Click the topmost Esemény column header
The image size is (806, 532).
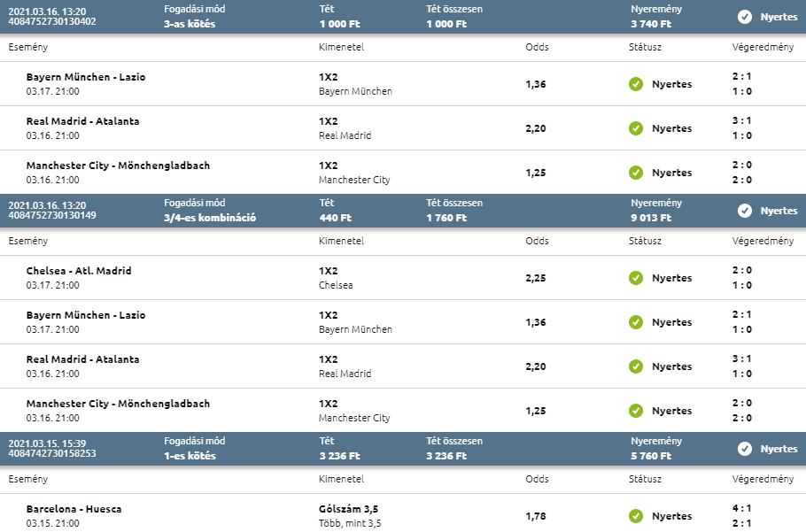[x=27, y=47]
